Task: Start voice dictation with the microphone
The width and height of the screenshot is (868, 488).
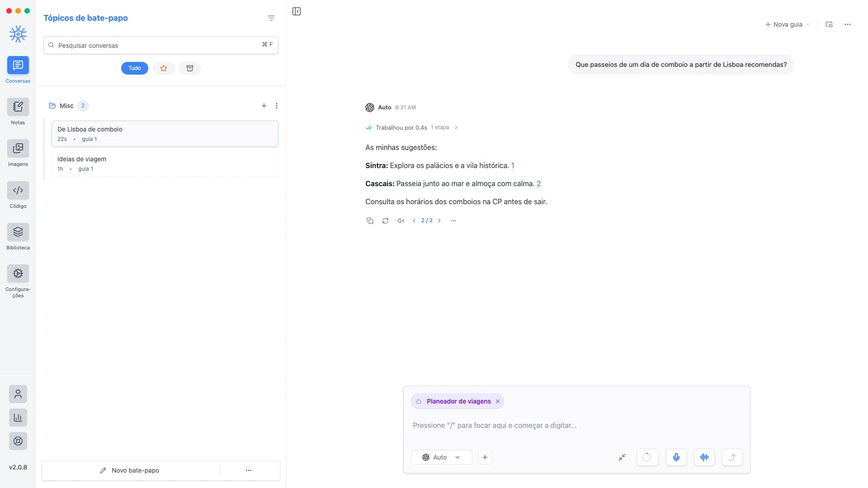Action: pyautogui.click(x=676, y=457)
